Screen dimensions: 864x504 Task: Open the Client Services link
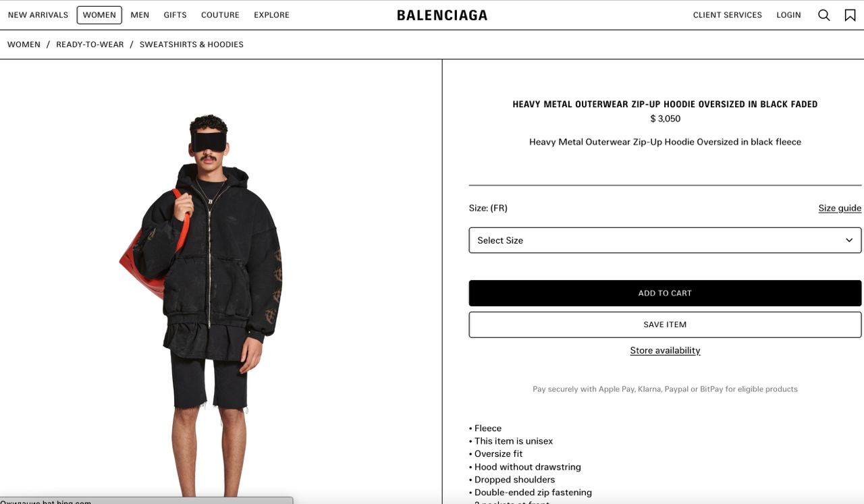pos(727,15)
